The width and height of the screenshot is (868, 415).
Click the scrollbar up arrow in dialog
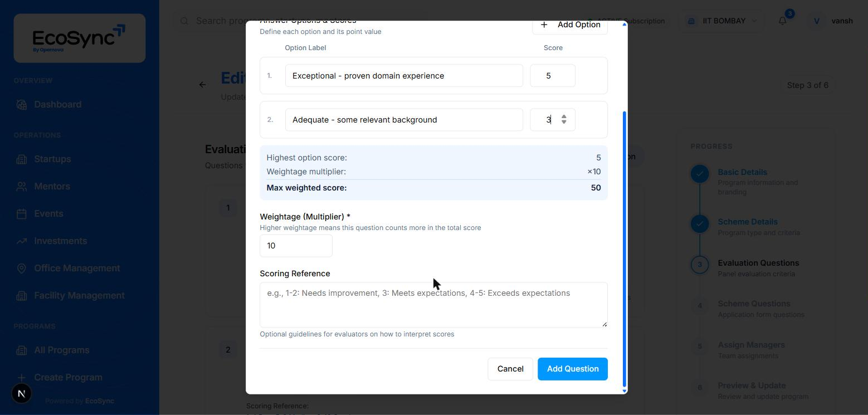[625, 25]
